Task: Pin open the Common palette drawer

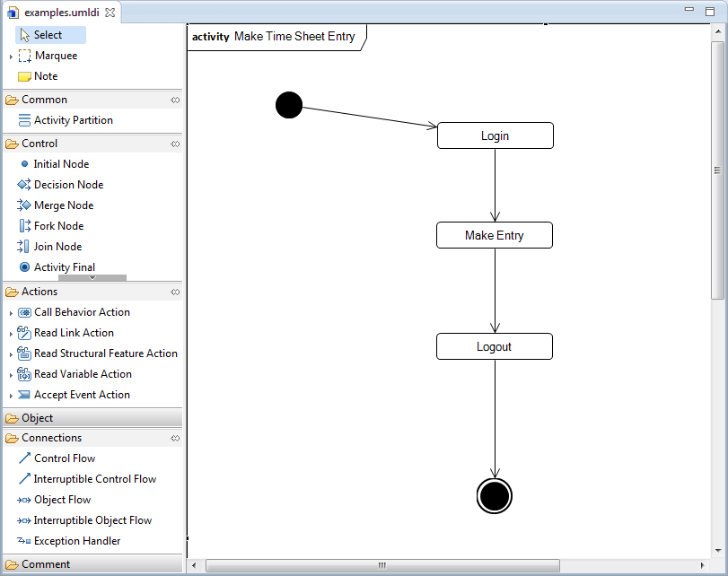Action: tap(175, 100)
